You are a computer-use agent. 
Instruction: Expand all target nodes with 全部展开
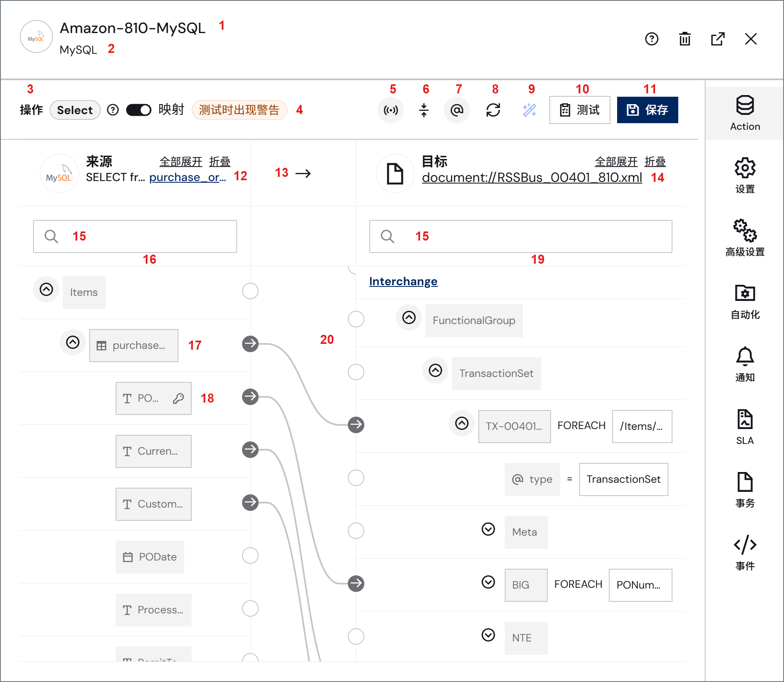coord(616,162)
